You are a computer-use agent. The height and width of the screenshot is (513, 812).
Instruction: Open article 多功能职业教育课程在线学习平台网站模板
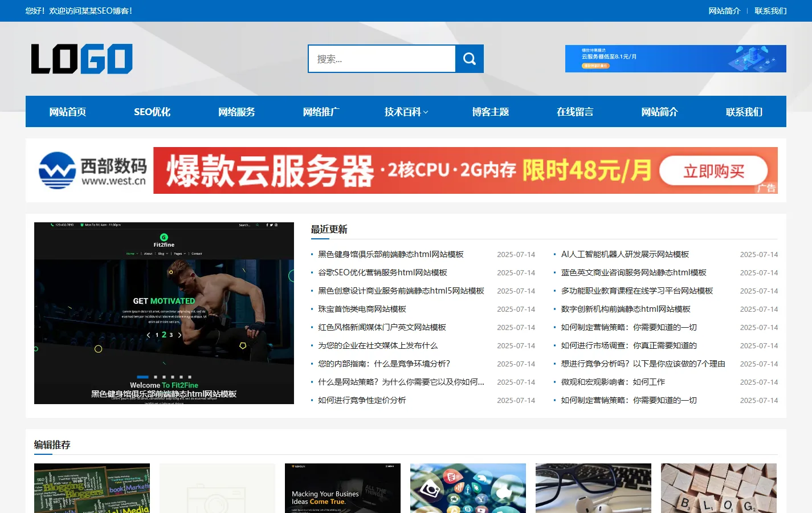(x=637, y=291)
